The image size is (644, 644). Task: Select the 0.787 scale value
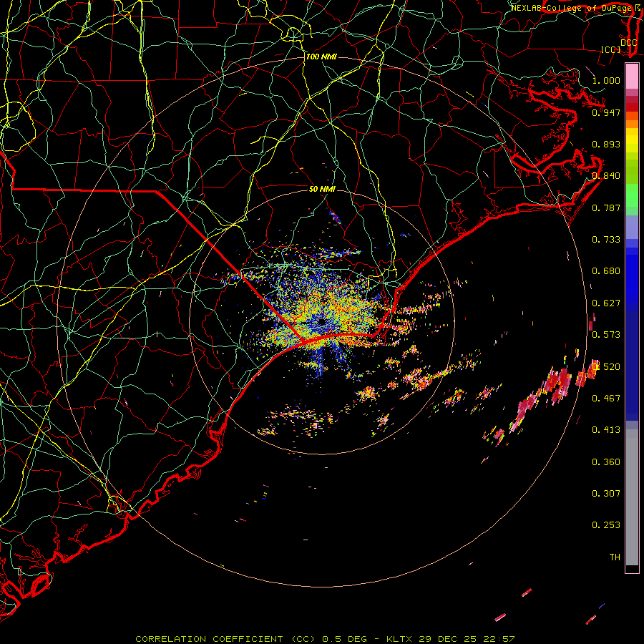[606, 208]
